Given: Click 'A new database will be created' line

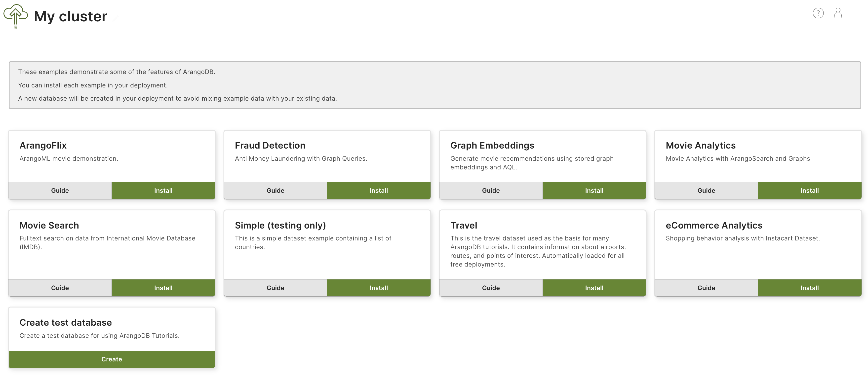Looking at the screenshot, I should [178, 98].
